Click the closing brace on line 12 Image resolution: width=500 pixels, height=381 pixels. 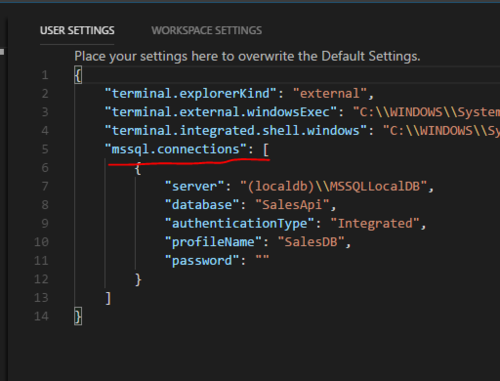[138, 280]
